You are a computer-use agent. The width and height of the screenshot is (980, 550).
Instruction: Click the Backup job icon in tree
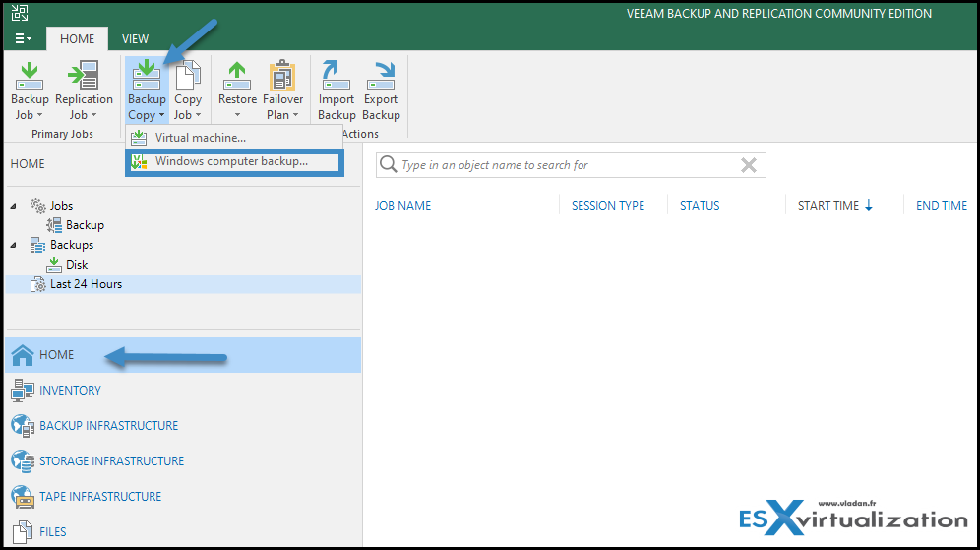54,225
